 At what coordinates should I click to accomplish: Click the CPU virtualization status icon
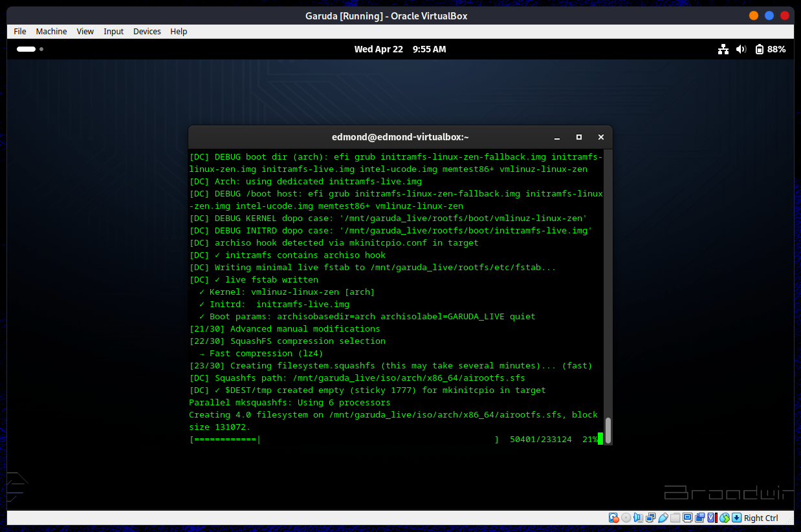[712, 518]
